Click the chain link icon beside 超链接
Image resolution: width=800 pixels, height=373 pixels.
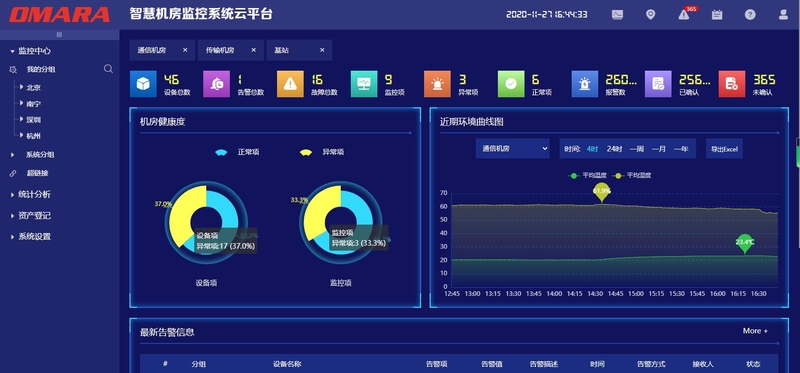pos(13,173)
